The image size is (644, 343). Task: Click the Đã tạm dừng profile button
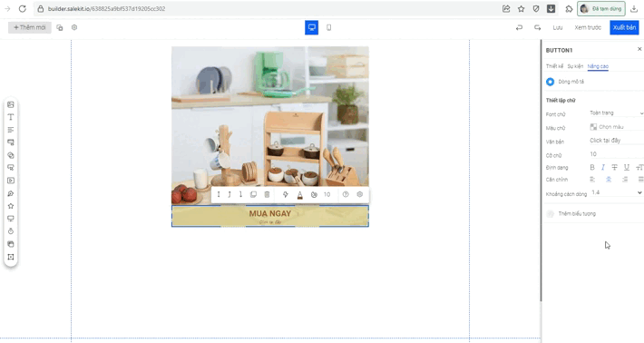click(601, 9)
